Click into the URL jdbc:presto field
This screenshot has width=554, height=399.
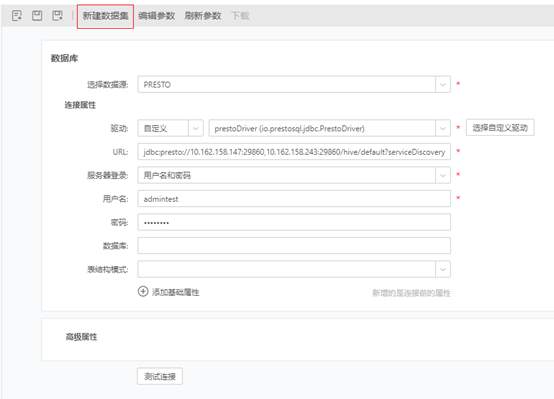294,152
